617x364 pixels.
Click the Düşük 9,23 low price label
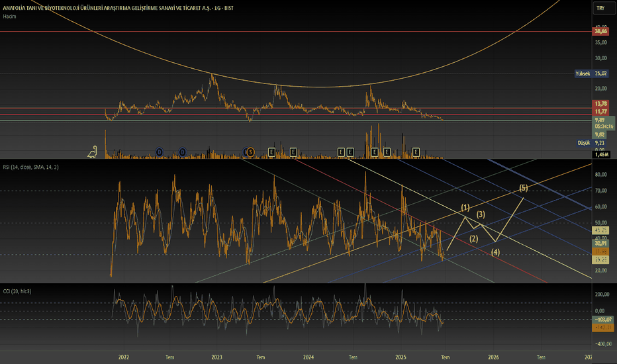tap(591, 143)
